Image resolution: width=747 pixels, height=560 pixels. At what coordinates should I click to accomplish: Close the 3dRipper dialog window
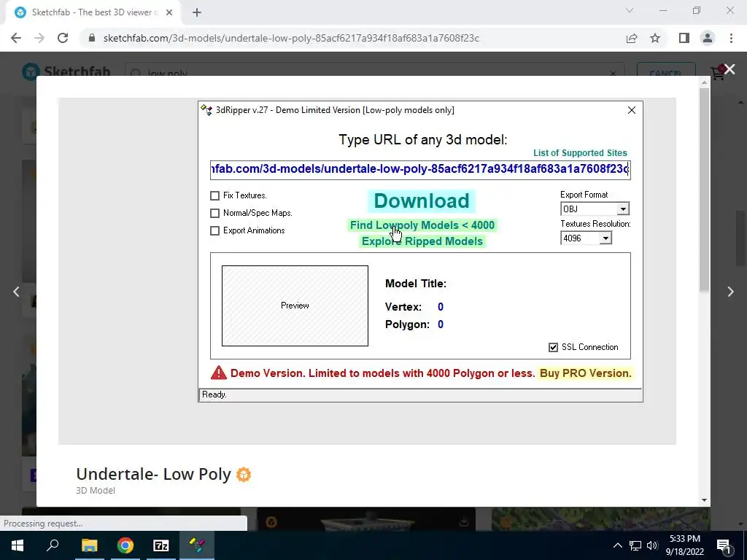632,110
